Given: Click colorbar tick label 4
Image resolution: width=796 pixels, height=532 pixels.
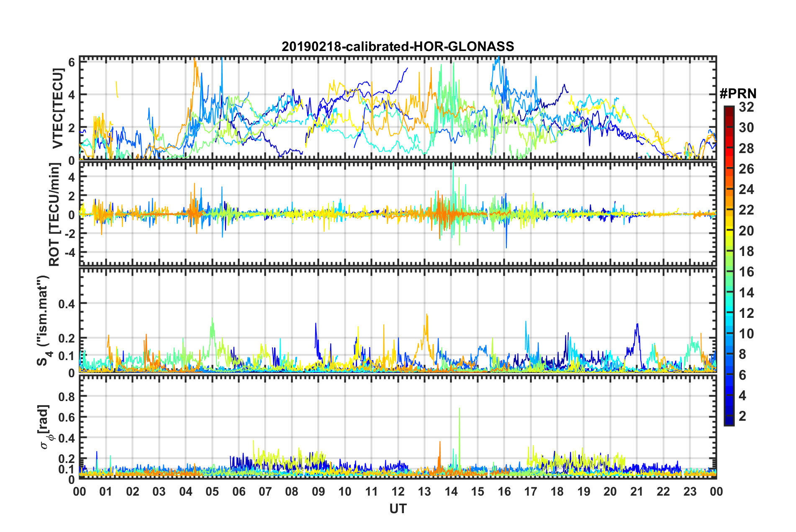Looking at the screenshot, I should click(742, 396).
